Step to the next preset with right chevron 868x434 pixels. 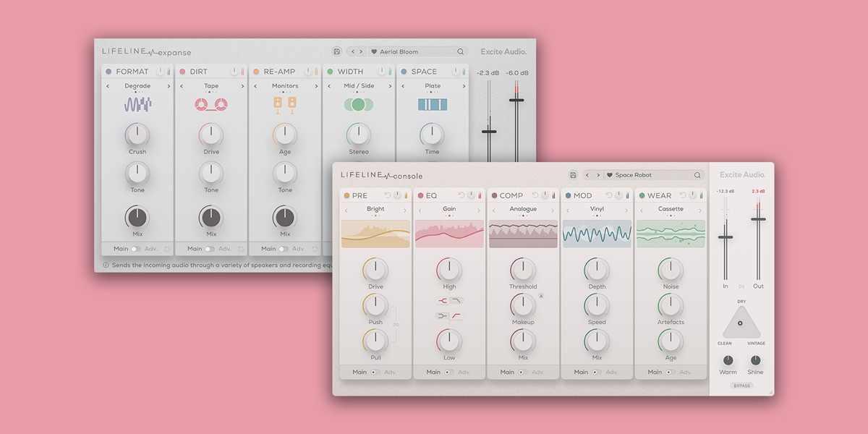(599, 175)
